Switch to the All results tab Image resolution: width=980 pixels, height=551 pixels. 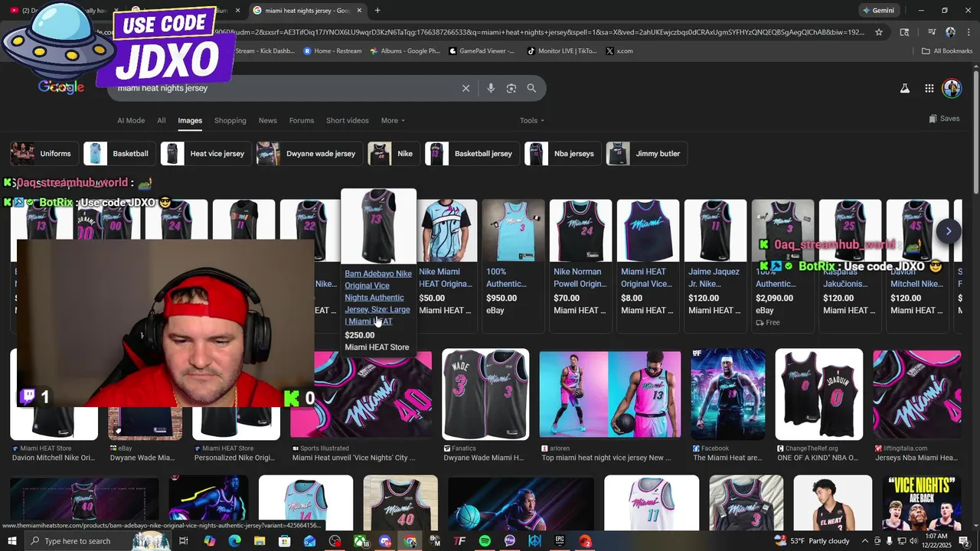[x=162, y=120]
